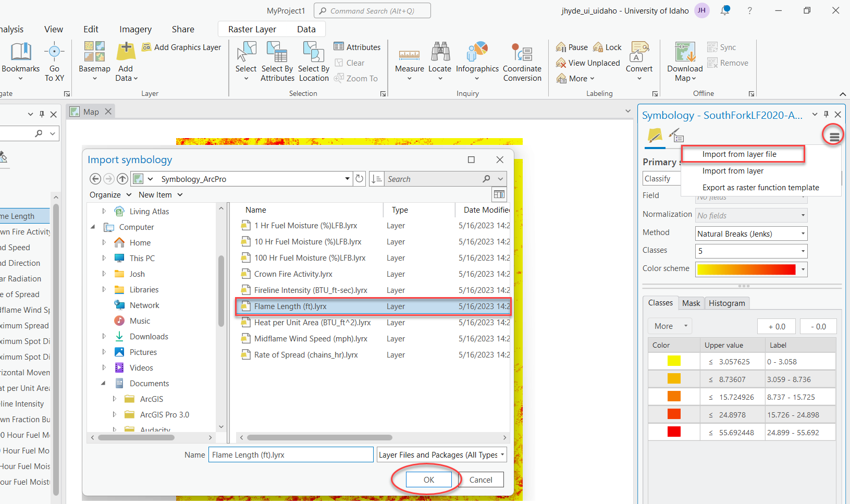This screenshot has height=504, width=850.
Task: Click the yellow class color swatch
Action: point(674,361)
